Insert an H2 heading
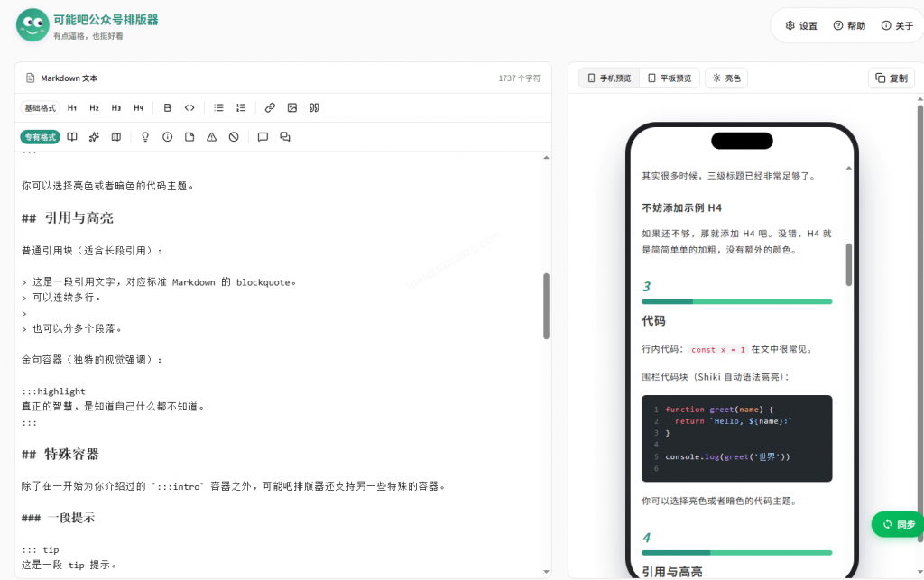The image size is (924, 580). coord(94,107)
